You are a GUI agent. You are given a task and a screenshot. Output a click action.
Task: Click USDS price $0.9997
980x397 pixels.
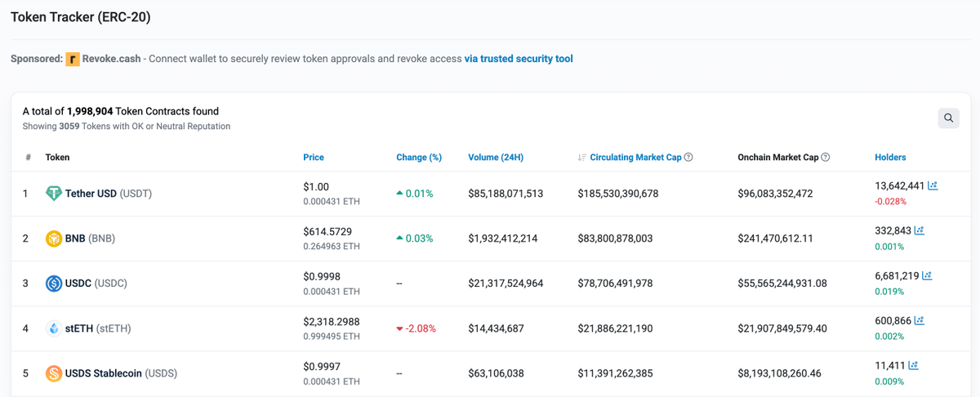point(322,367)
